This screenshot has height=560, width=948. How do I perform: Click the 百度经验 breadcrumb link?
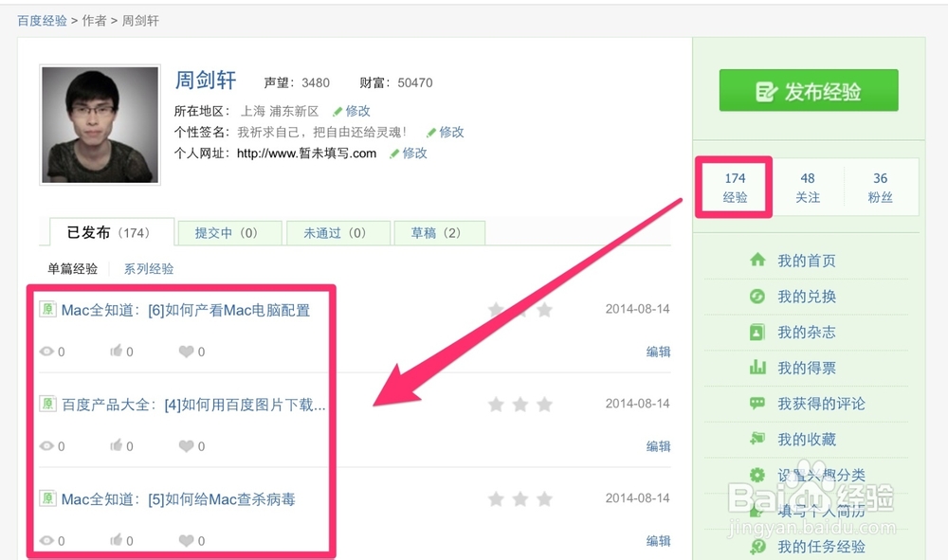click(42, 21)
